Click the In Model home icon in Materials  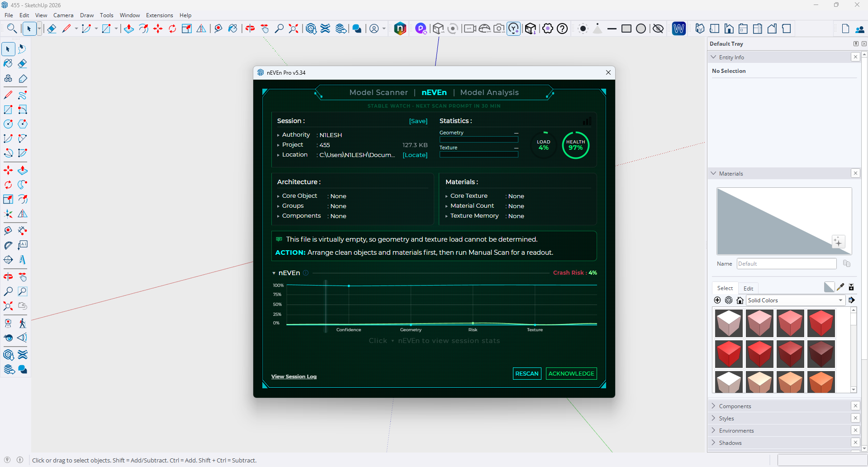tap(740, 300)
